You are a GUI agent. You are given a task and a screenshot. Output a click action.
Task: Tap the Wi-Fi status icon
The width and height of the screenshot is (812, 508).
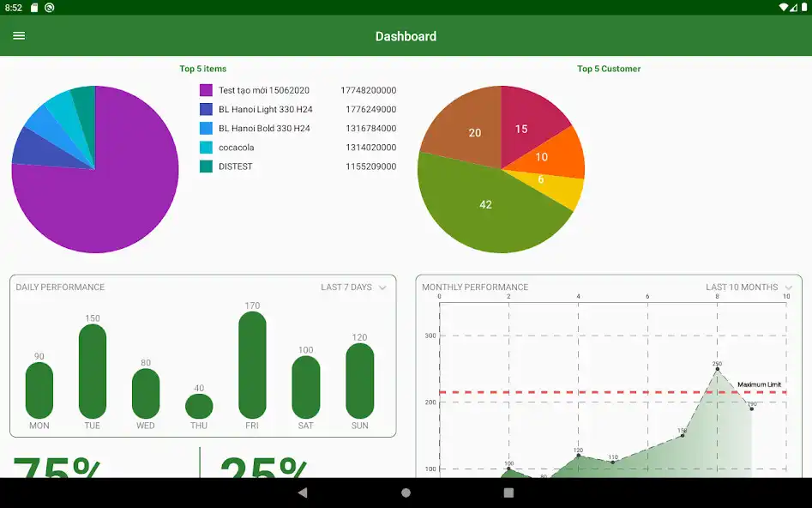pyautogui.click(x=783, y=7)
